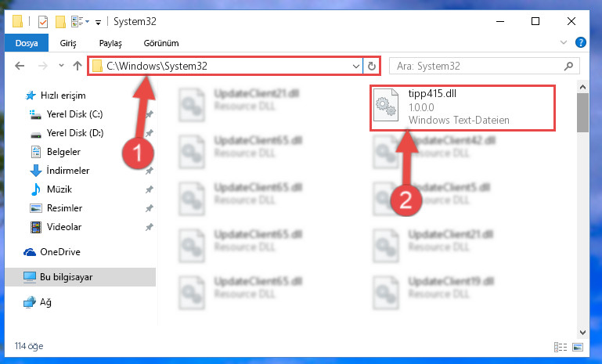This screenshot has width=602, height=364.
Task: Click the vertical scrollbar down arrow
Action: 582,332
